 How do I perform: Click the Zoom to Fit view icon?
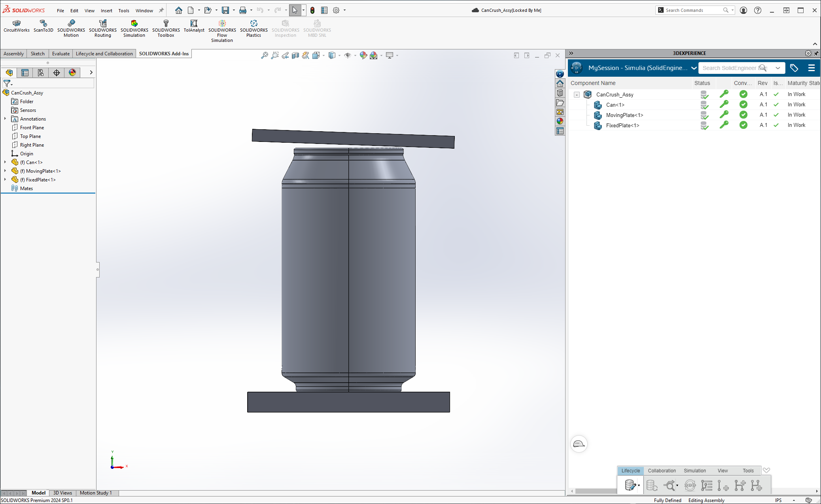265,55
